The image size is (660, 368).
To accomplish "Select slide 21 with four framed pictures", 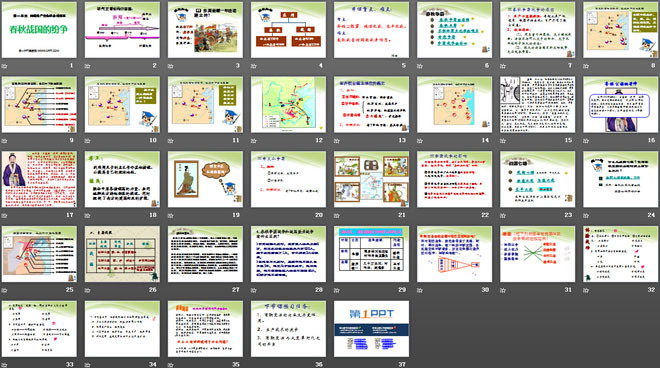I will (x=371, y=179).
